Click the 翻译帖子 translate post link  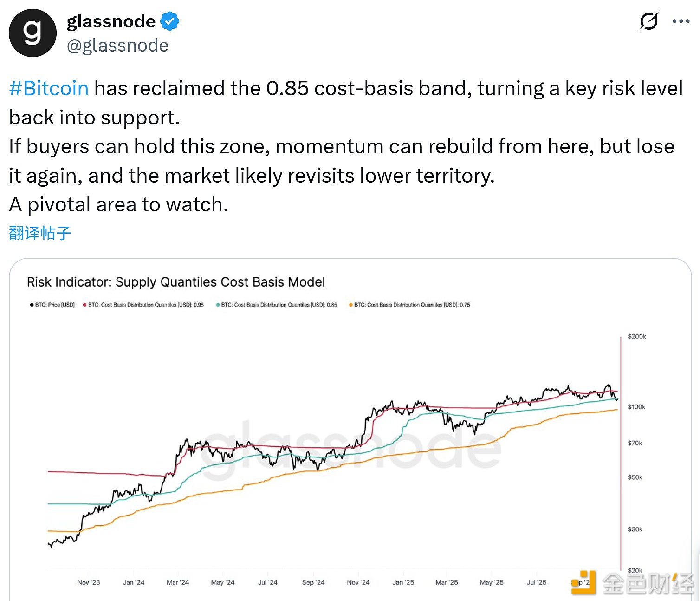[x=40, y=233]
